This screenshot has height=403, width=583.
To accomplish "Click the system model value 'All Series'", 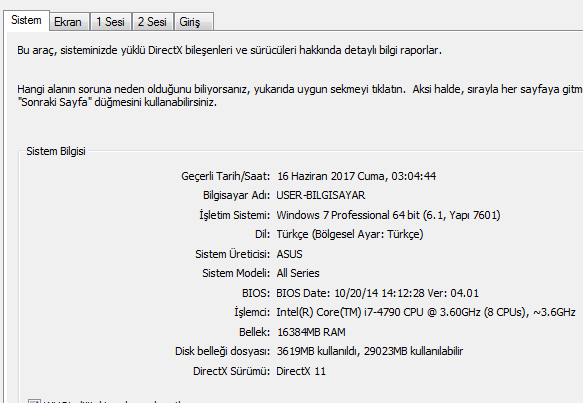I will 298,273.
